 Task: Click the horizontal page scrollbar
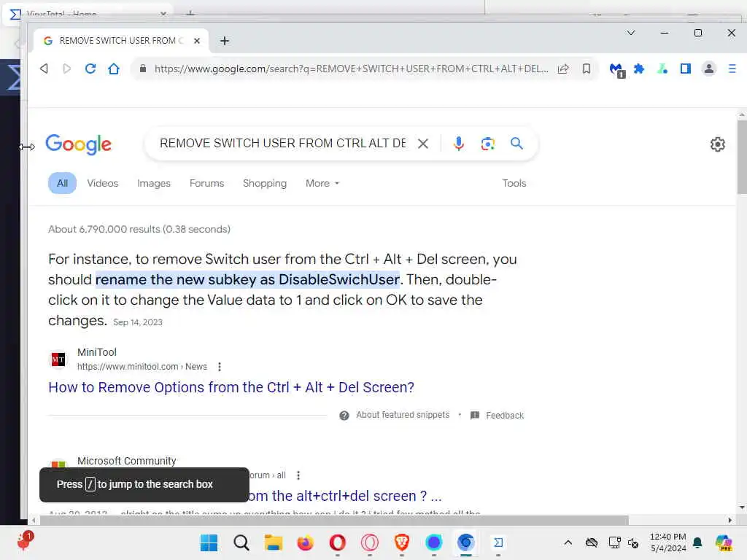click(333, 520)
